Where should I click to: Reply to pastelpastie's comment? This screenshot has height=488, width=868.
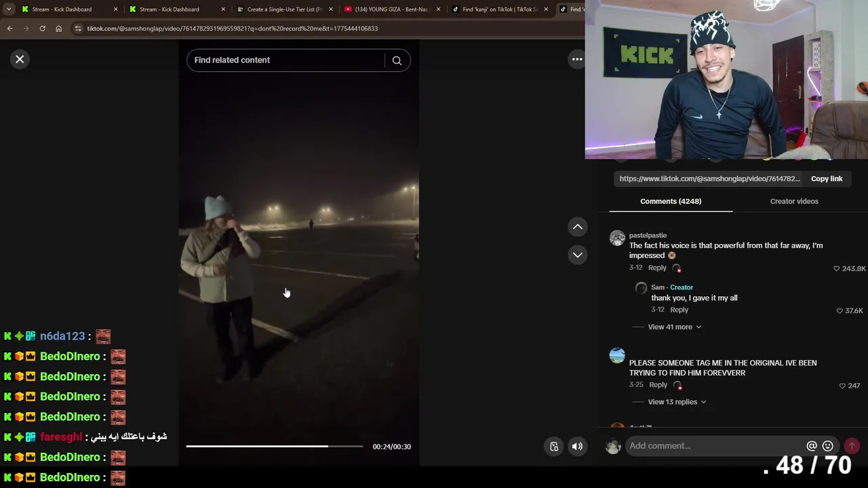click(x=657, y=268)
